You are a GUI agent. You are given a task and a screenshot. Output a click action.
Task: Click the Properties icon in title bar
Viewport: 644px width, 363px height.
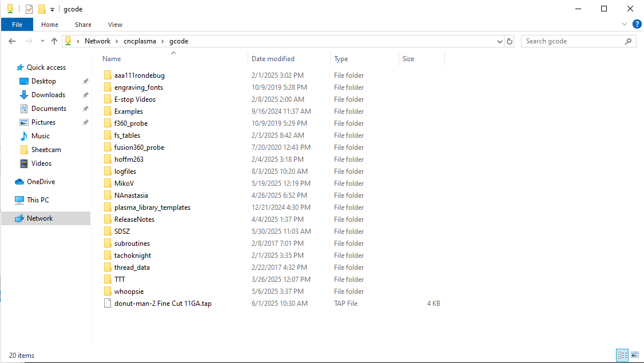(x=29, y=9)
